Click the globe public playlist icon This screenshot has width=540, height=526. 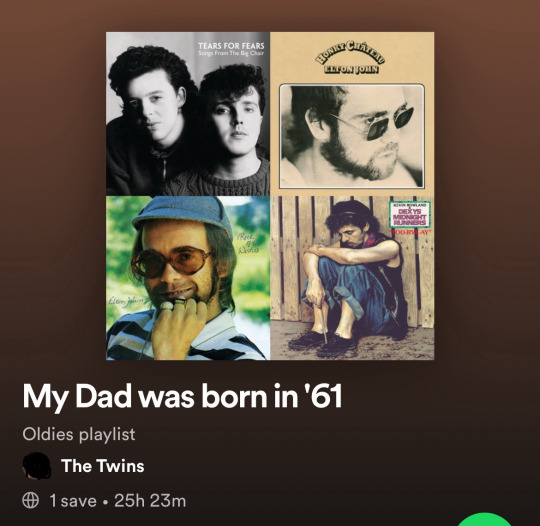point(30,500)
